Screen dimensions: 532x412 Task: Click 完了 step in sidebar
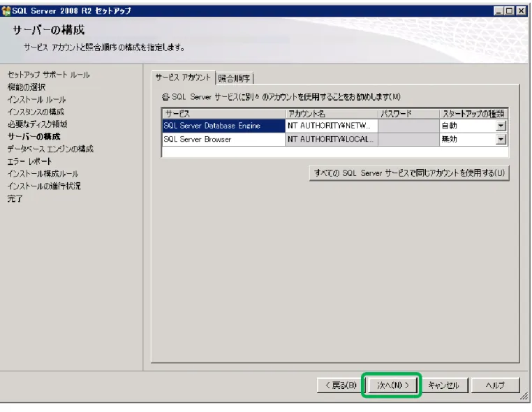tap(15, 198)
